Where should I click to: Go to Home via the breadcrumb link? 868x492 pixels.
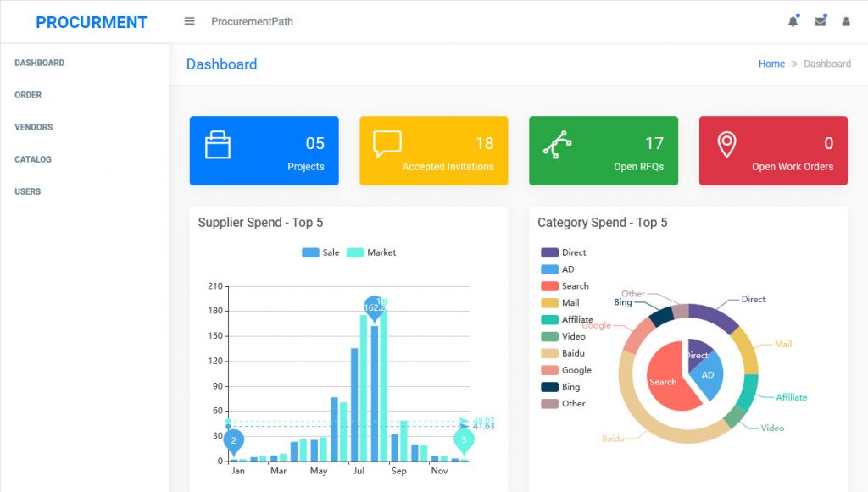[x=771, y=64]
